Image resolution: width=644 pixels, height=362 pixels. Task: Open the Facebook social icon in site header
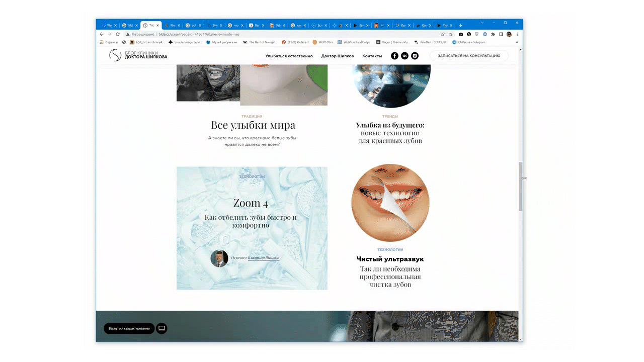point(395,56)
